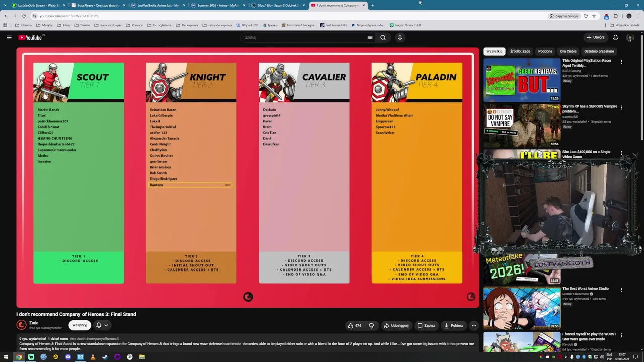The image size is (644, 362).
Task: Switch to the 'Silos / Silo' browser tab
Action: pos(278,5)
